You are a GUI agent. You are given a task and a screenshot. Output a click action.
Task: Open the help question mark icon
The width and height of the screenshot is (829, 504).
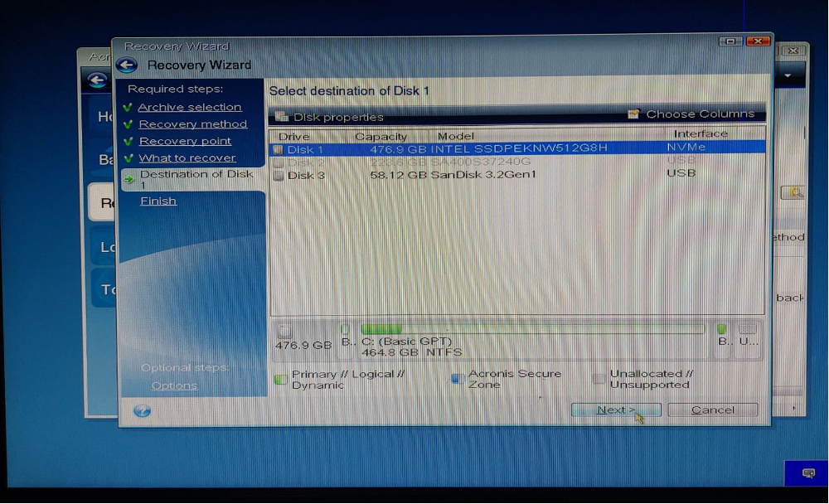[142, 410]
